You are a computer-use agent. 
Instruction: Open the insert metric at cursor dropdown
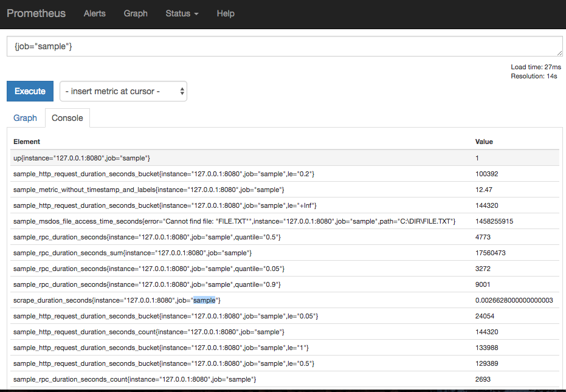[x=123, y=91]
